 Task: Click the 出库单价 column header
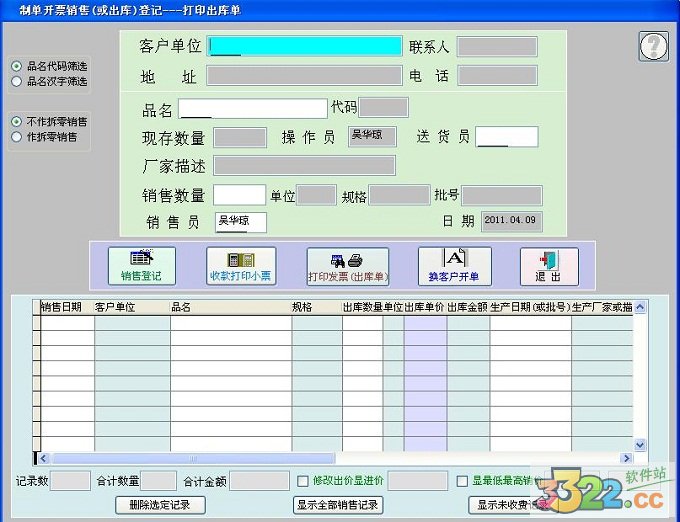(x=425, y=308)
